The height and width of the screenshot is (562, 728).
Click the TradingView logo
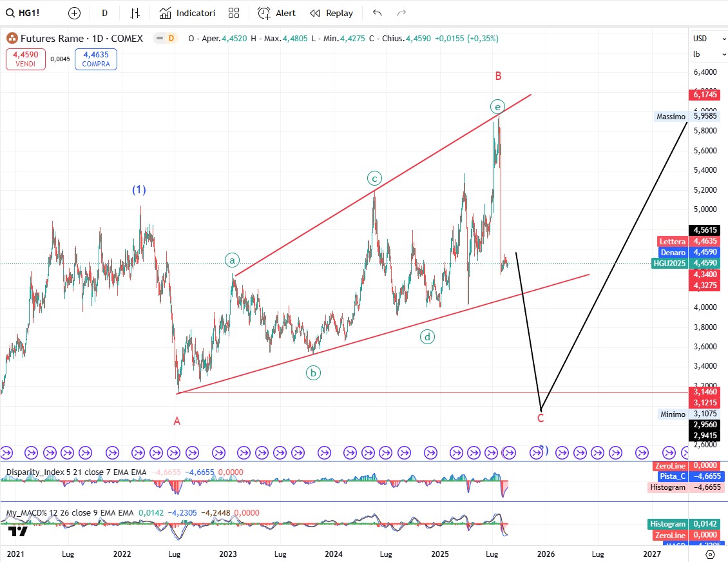click(17, 531)
